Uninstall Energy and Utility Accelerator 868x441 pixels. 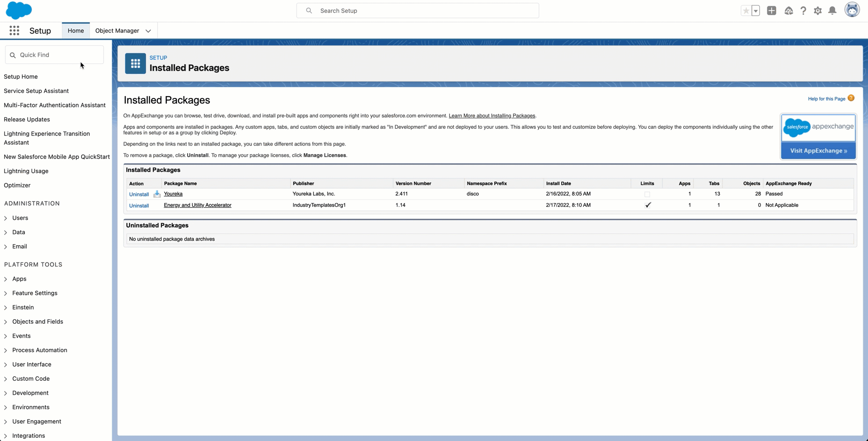(139, 205)
